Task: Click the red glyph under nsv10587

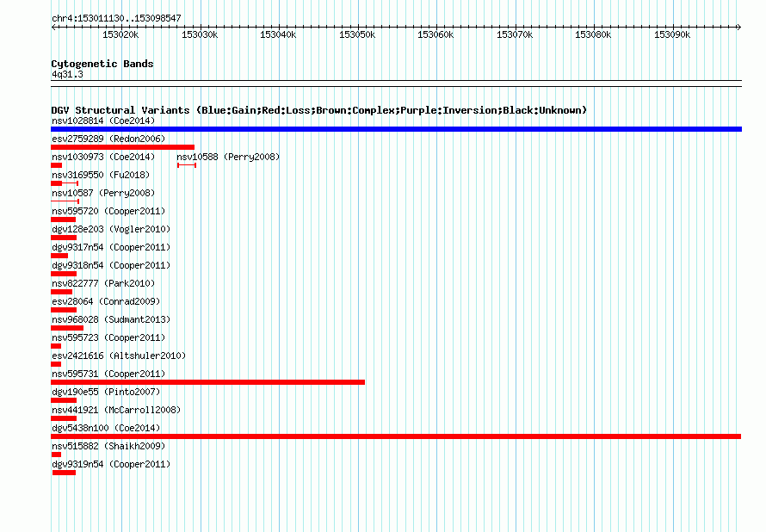Action: coord(65,201)
